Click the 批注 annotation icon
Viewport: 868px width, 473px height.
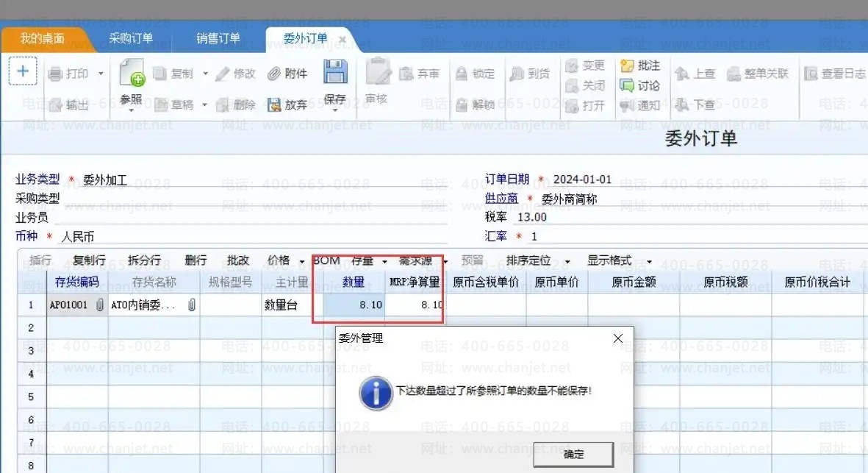point(627,65)
